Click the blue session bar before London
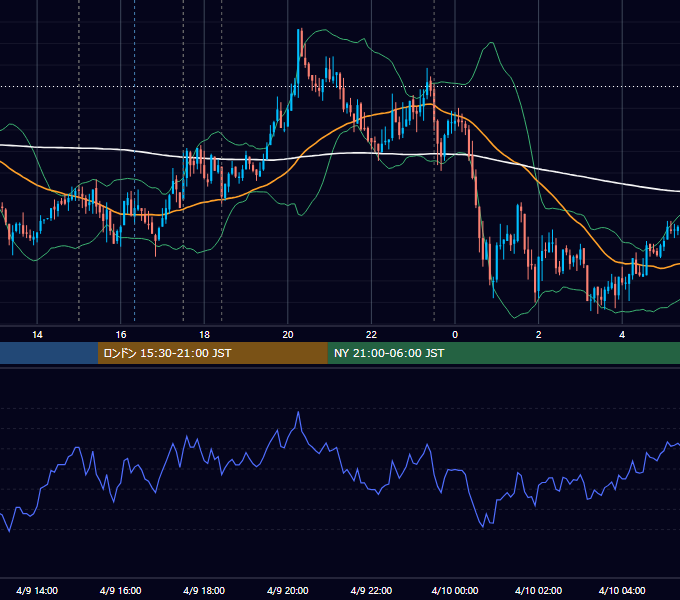 tap(49, 353)
